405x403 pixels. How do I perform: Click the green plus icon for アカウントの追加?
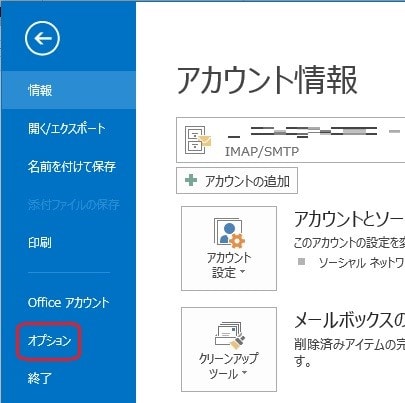(x=191, y=180)
